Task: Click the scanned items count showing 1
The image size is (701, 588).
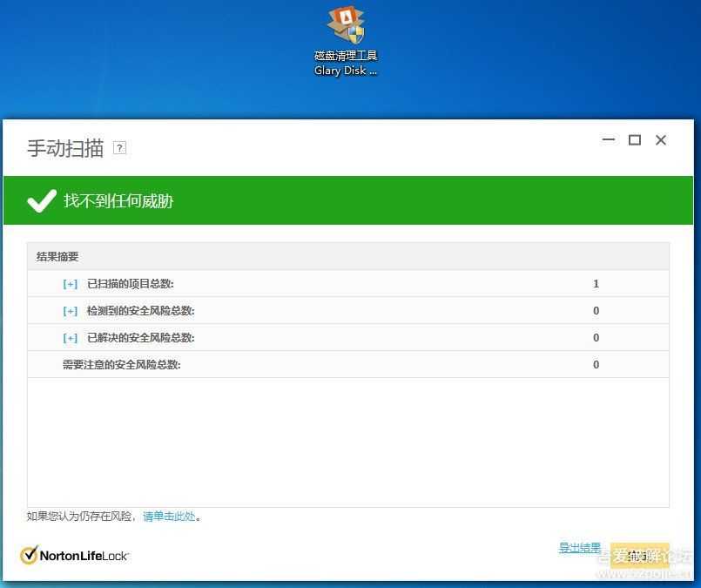Action: (x=596, y=283)
